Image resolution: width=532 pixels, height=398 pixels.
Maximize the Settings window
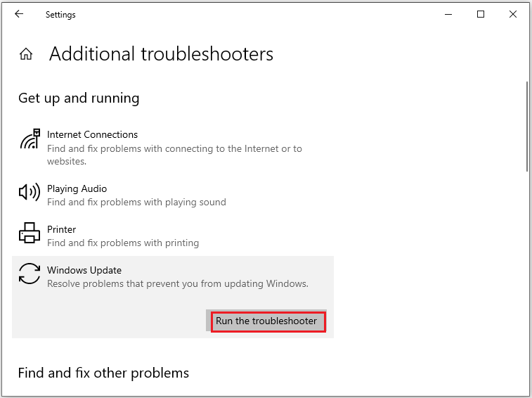tap(481, 14)
